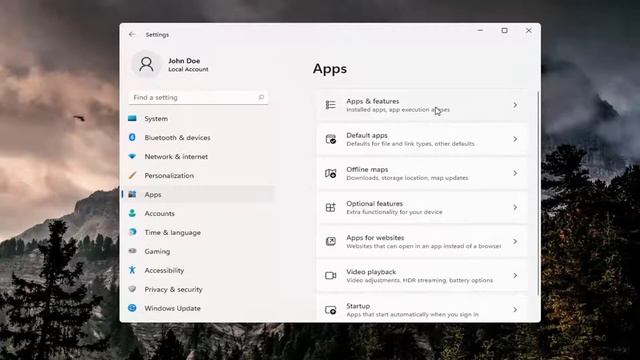Click the Accounts person icon
Viewport: 640px width, 360px height.
pos(132,213)
